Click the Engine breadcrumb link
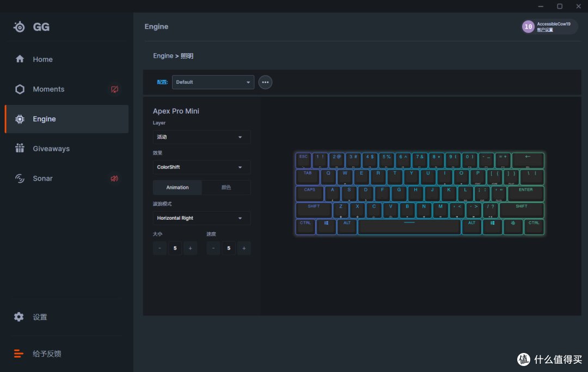588x372 pixels. (x=163, y=56)
